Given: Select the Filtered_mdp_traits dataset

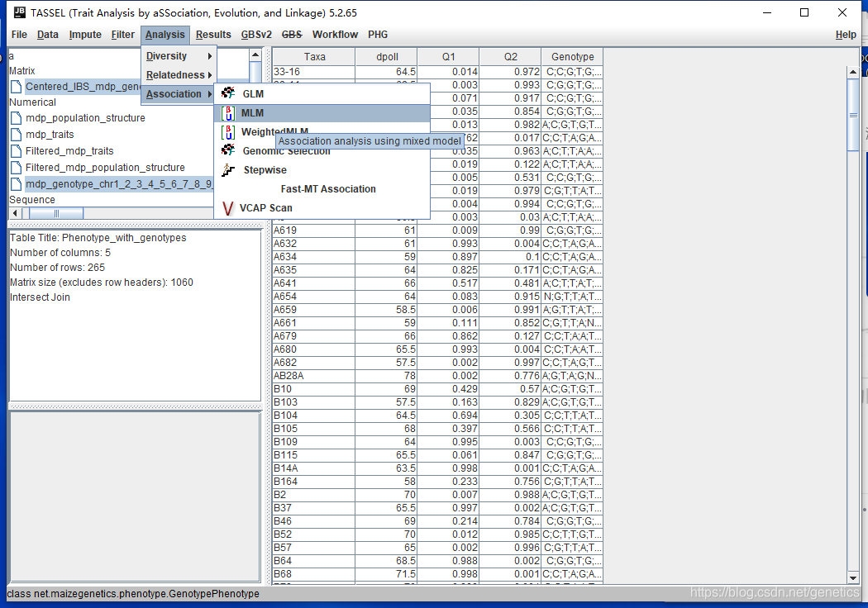Looking at the screenshot, I should tap(69, 151).
